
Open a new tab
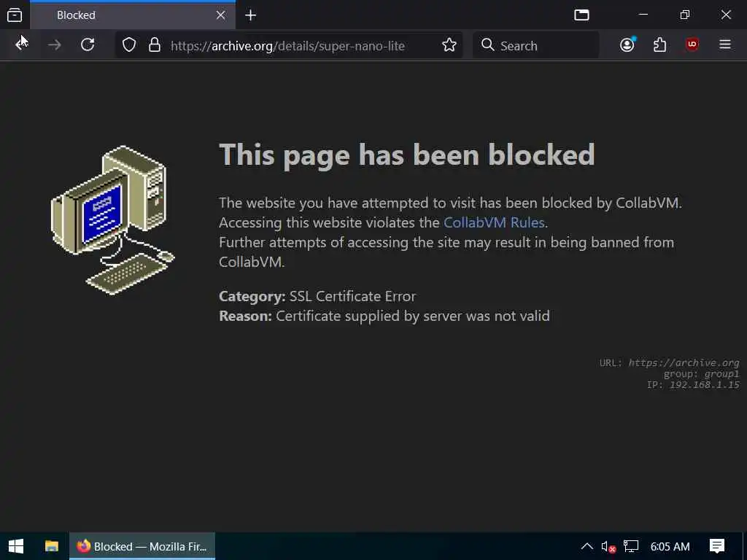251,15
